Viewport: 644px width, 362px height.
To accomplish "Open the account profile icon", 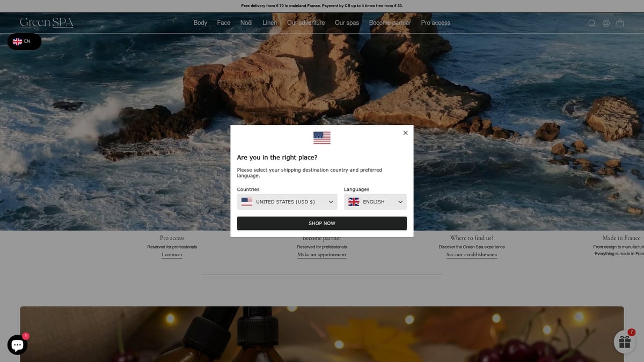I will pyautogui.click(x=606, y=23).
